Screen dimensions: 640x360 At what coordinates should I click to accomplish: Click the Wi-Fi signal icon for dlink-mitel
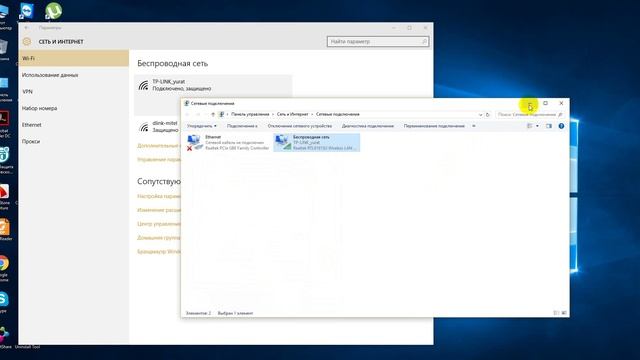tap(144, 127)
